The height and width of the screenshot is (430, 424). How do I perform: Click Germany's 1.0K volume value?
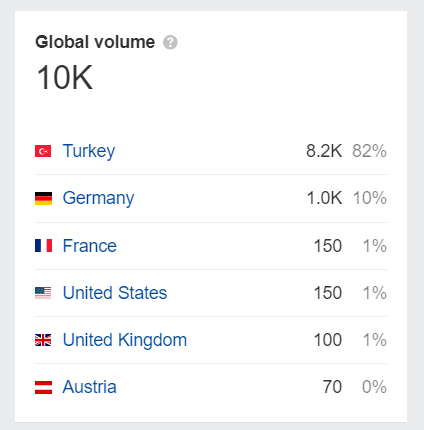pyautogui.click(x=324, y=198)
